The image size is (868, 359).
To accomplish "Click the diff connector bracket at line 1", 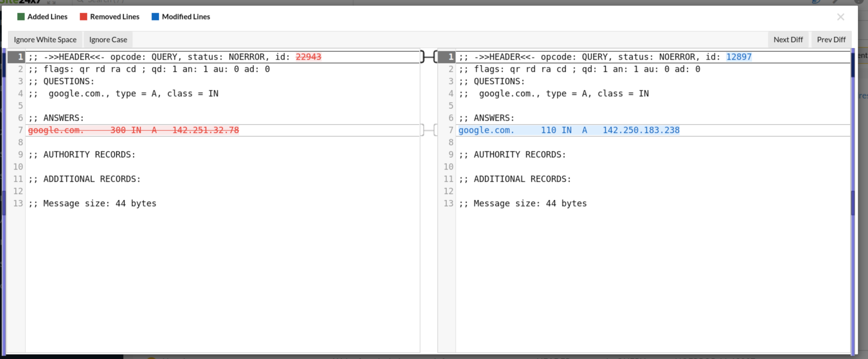I will click(x=429, y=57).
